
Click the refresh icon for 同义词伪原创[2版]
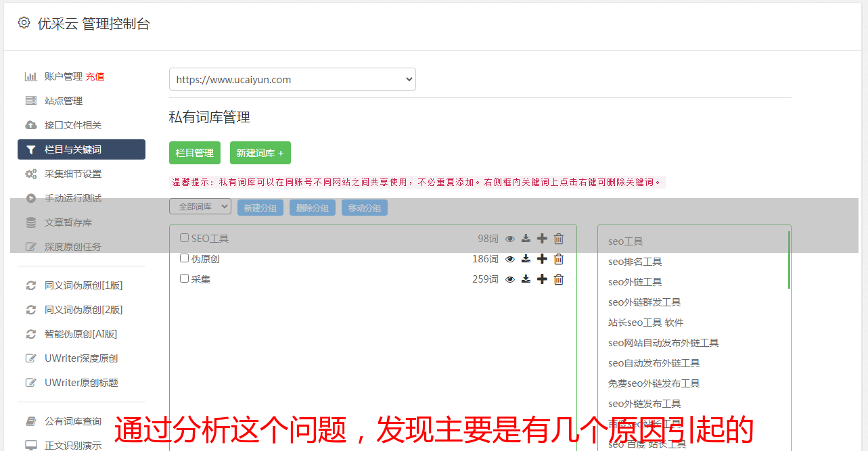(x=30, y=310)
